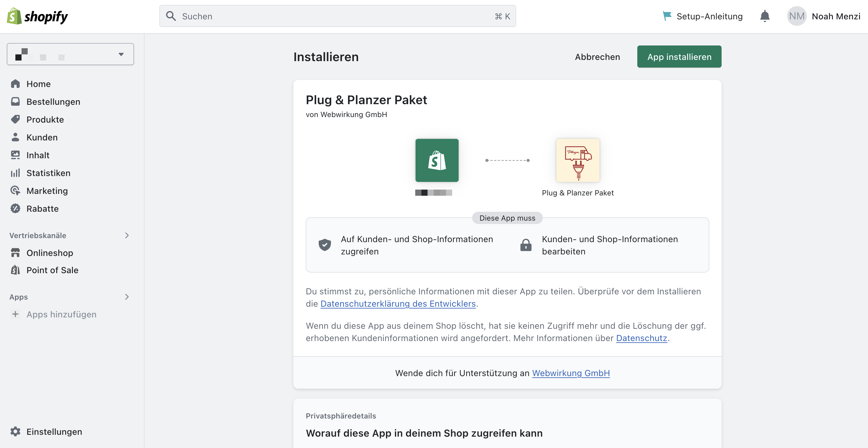Click the Produkte tag icon
This screenshot has width=868, height=448.
coord(16,119)
